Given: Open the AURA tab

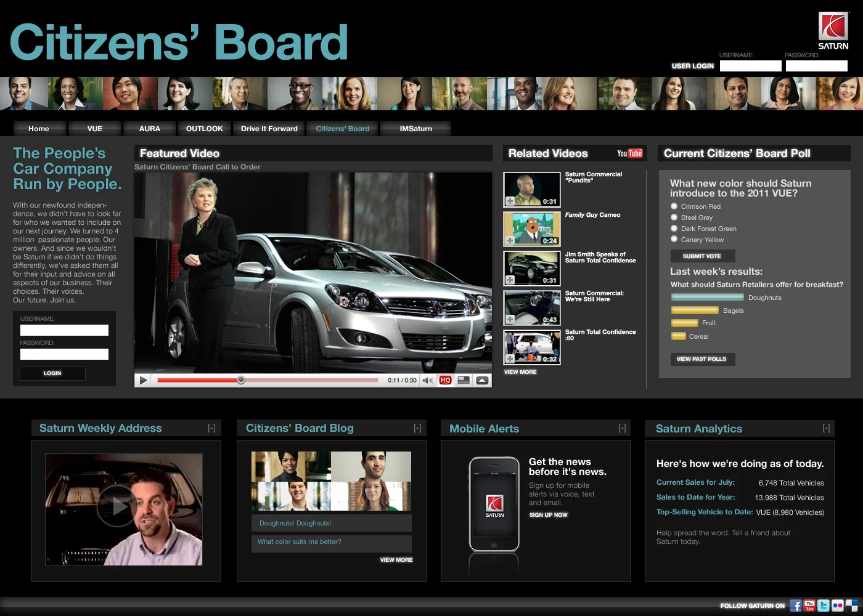Looking at the screenshot, I should 150,129.
